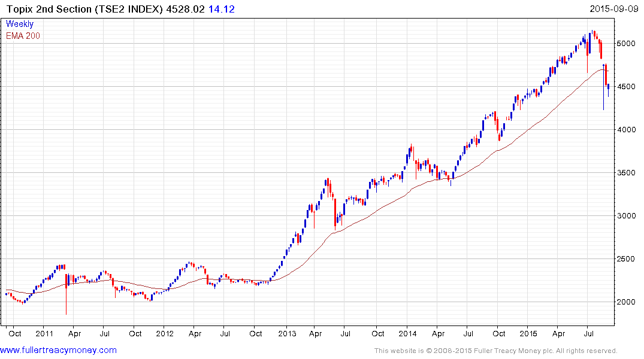644x359 pixels.
Task: Select the chart title 'Topix 2nd Section (TSE2 INDEX)'
Action: [x=84, y=9]
